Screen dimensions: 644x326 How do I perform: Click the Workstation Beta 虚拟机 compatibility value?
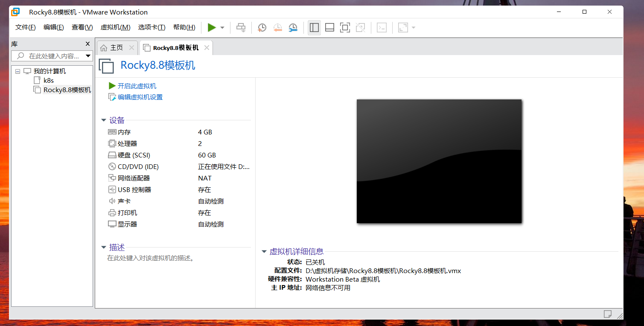pyautogui.click(x=343, y=279)
